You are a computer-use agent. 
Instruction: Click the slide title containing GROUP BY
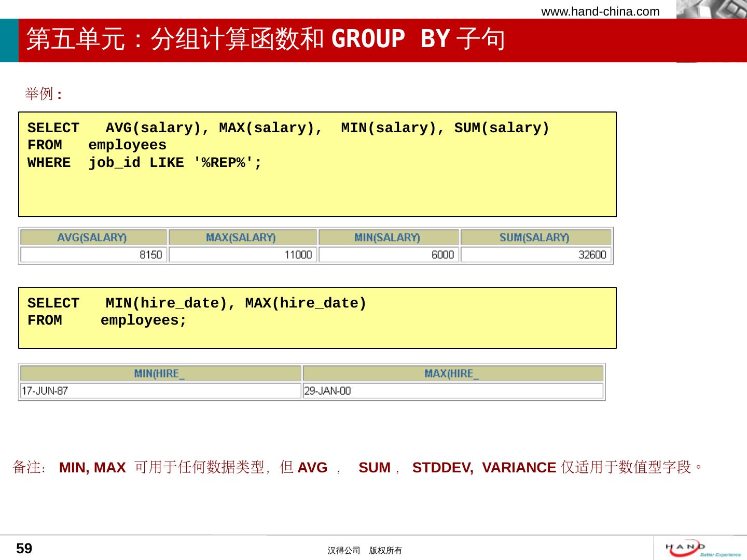coord(265,39)
